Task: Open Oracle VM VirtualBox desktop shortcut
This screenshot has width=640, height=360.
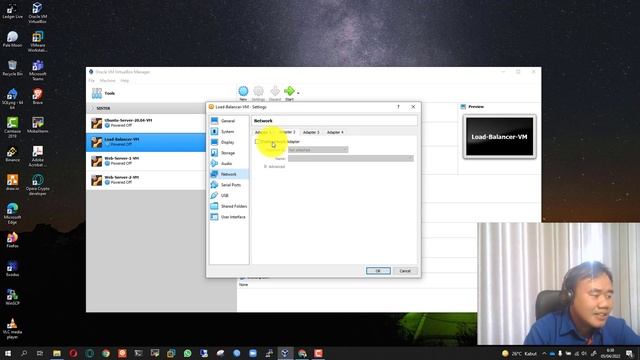Action: coord(38,13)
